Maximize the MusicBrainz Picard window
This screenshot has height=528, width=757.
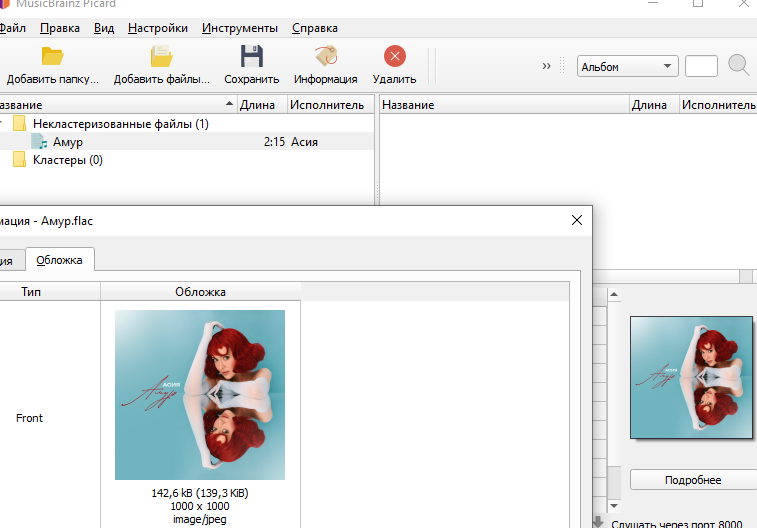coord(698,3)
